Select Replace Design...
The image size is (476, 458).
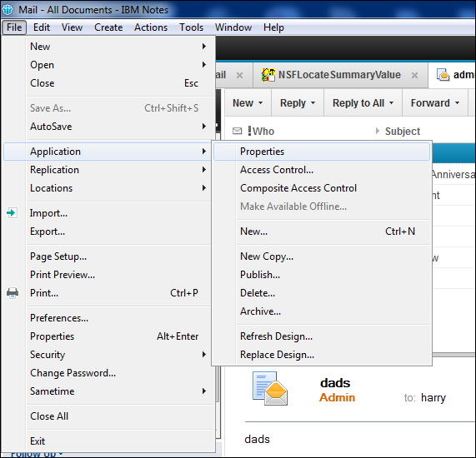[322, 355]
